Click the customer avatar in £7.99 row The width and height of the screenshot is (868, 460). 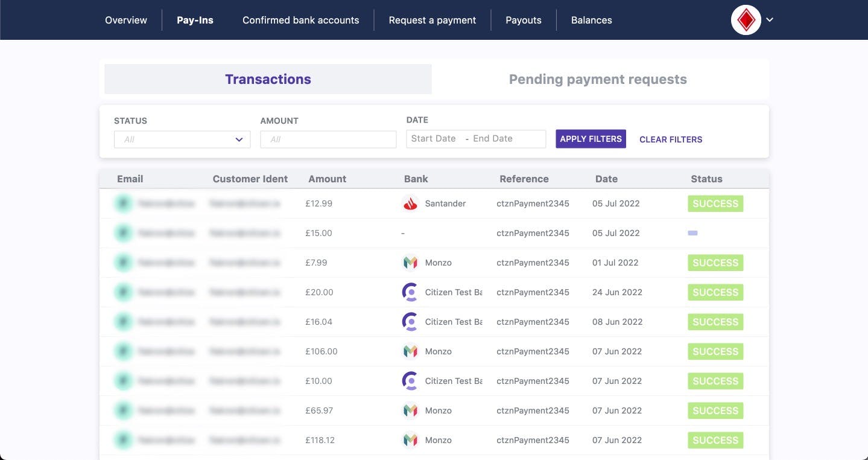(x=124, y=263)
